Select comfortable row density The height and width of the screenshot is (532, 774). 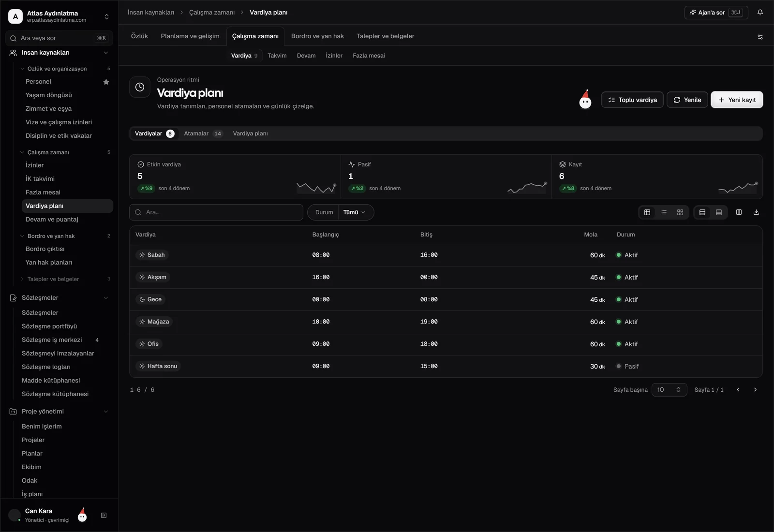click(702, 212)
